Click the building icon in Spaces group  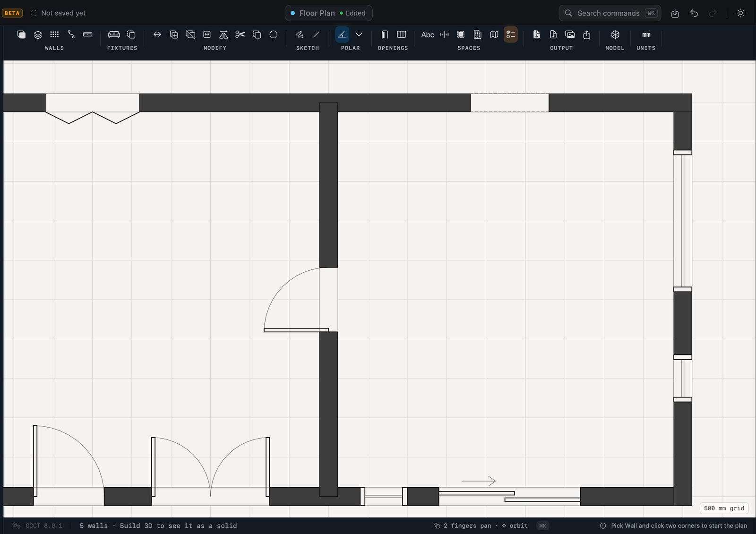click(x=477, y=34)
